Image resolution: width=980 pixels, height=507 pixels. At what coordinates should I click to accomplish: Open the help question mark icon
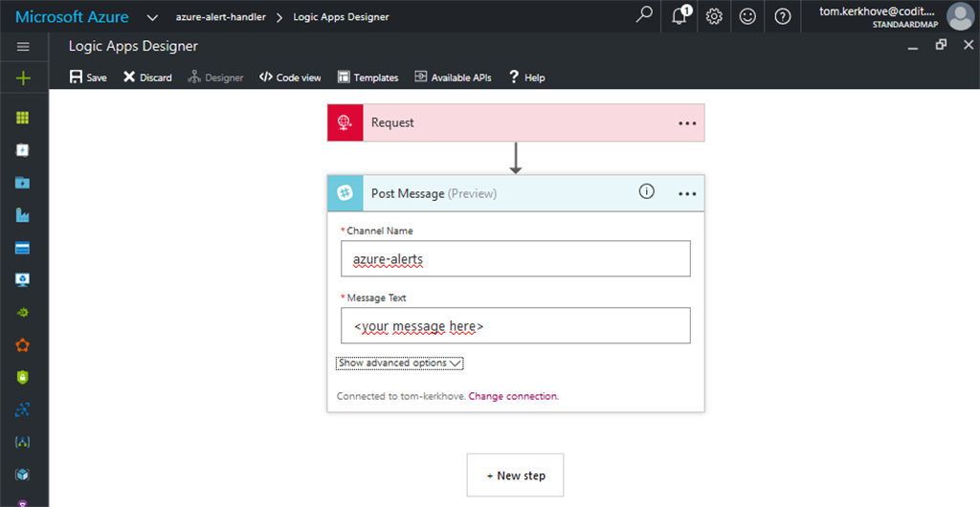783,16
